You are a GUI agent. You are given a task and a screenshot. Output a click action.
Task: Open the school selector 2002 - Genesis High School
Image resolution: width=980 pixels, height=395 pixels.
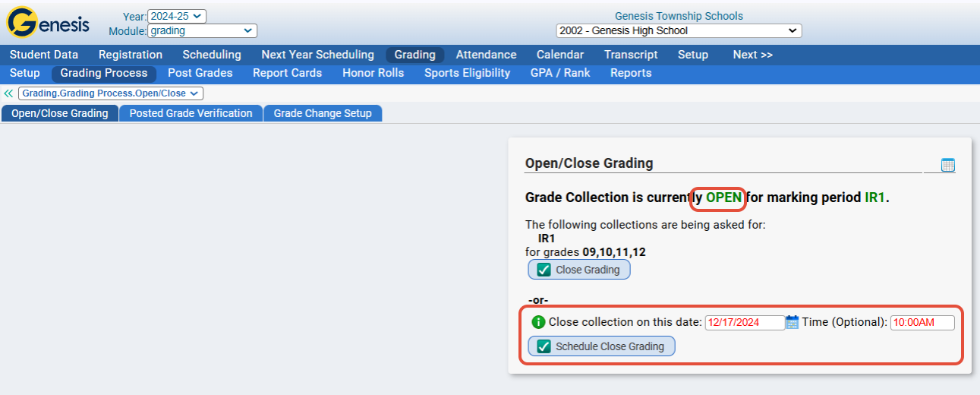(x=679, y=31)
